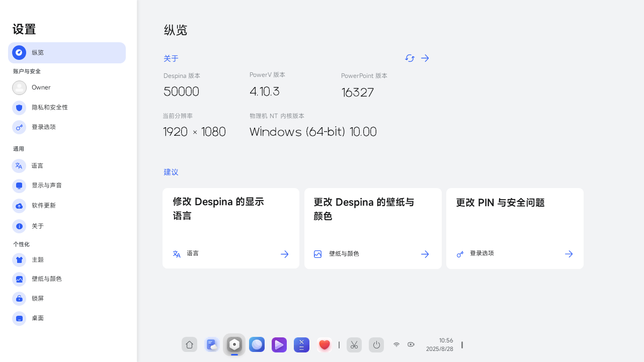644x362 pixels.
Task: Click the arrow on the 登录选项 card
Action: (x=569, y=254)
